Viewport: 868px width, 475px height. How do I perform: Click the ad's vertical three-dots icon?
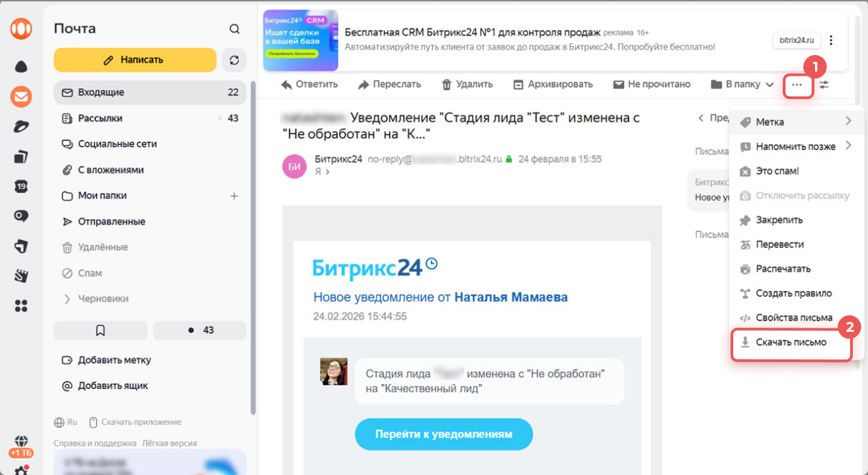(832, 40)
